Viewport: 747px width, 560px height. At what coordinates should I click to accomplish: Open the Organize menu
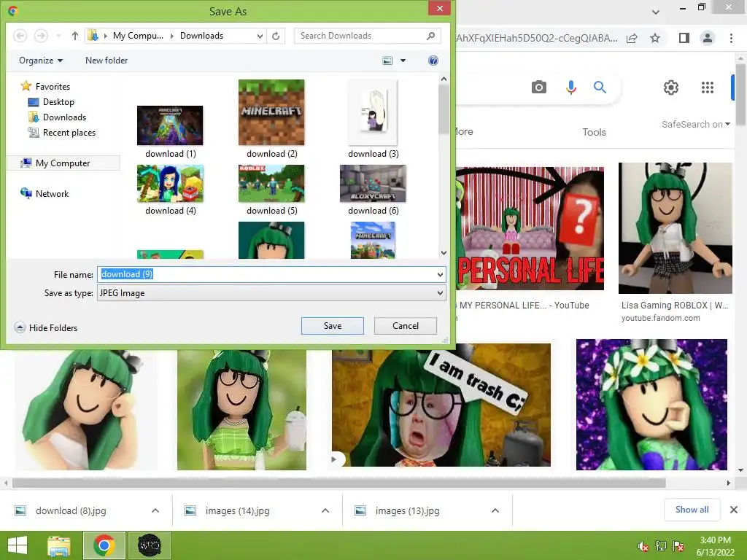point(41,61)
